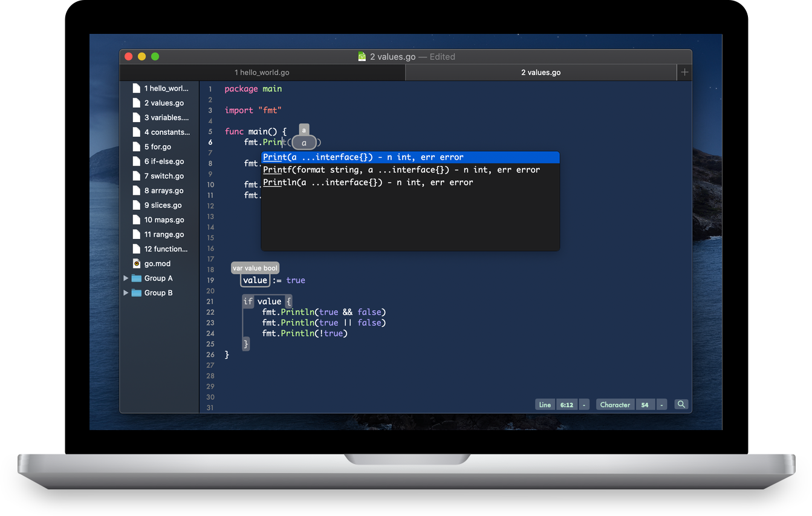Click the document icon in the window title

pos(362,56)
